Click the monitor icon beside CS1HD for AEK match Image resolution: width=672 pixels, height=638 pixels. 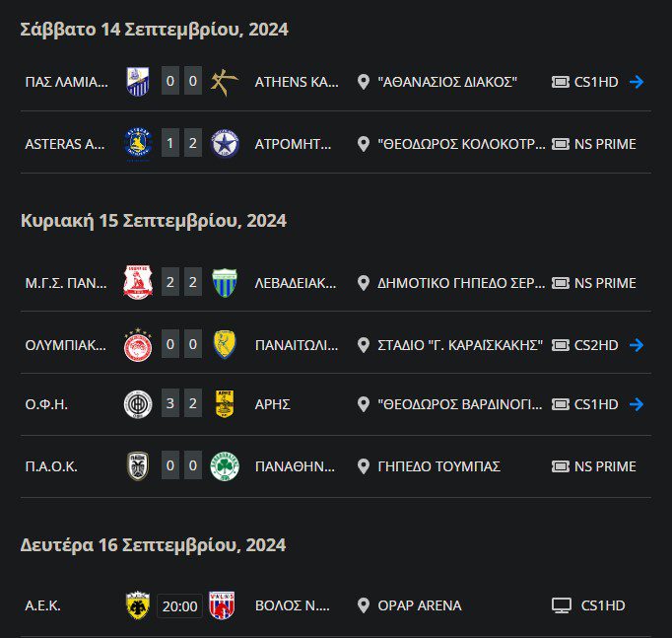pos(562,605)
